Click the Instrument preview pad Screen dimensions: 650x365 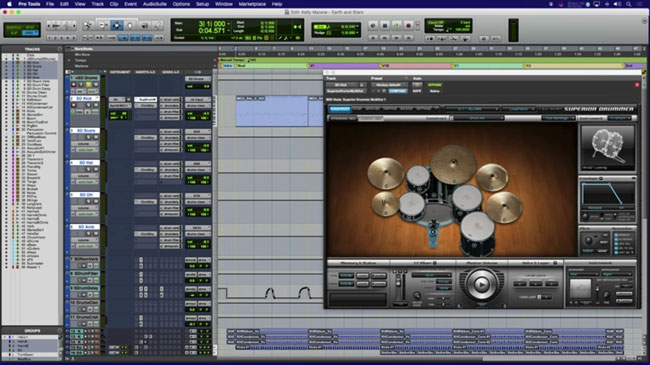[x=580, y=287]
